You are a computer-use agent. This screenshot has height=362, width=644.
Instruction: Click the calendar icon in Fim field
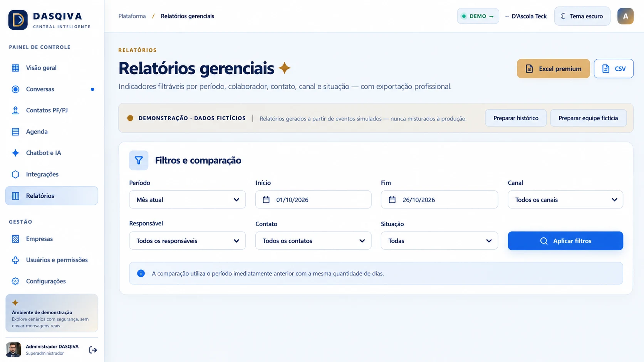coord(392,200)
